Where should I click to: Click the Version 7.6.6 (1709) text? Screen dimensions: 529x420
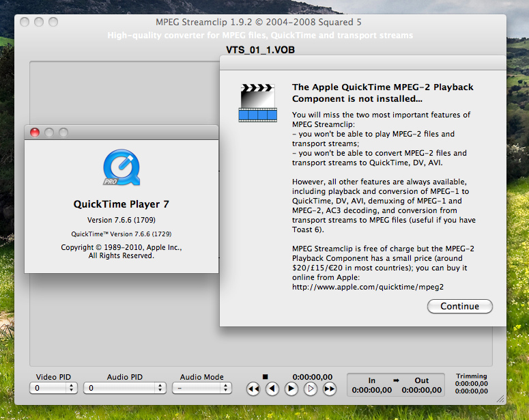pyautogui.click(x=121, y=220)
